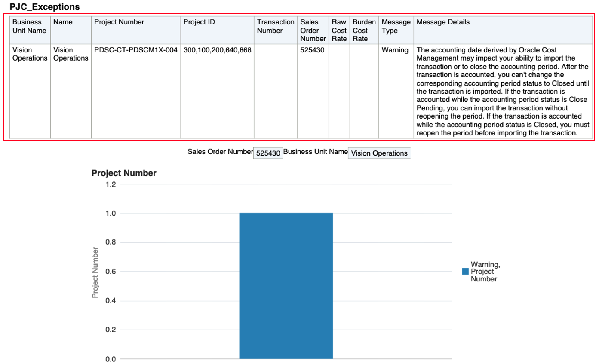599x364 pixels.
Task: Click the Sales Order Number column header
Action: tap(313, 30)
